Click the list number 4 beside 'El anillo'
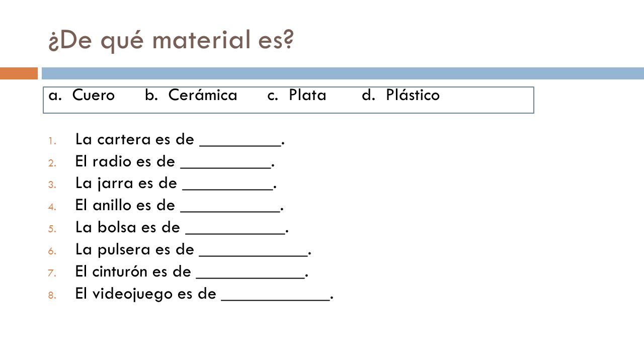 click(x=51, y=206)
